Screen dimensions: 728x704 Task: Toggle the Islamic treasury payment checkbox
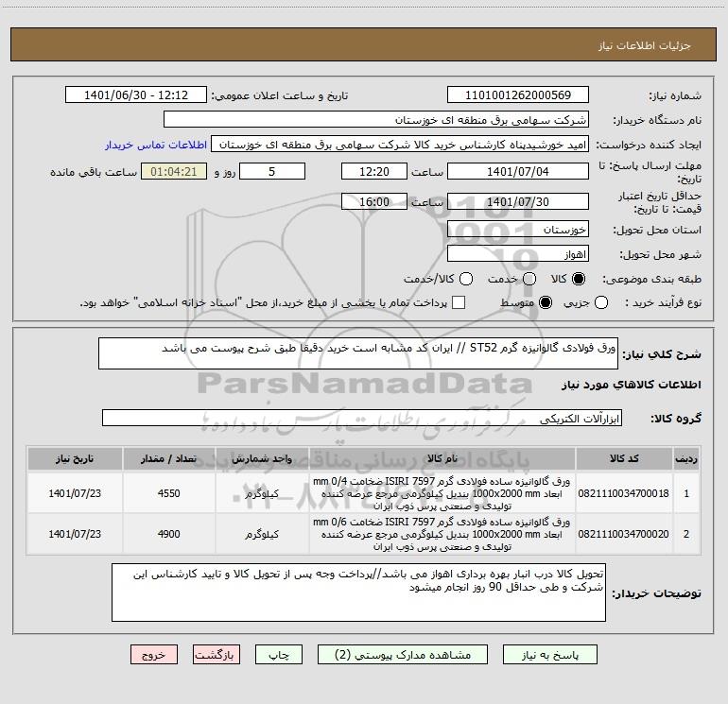tap(459, 302)
